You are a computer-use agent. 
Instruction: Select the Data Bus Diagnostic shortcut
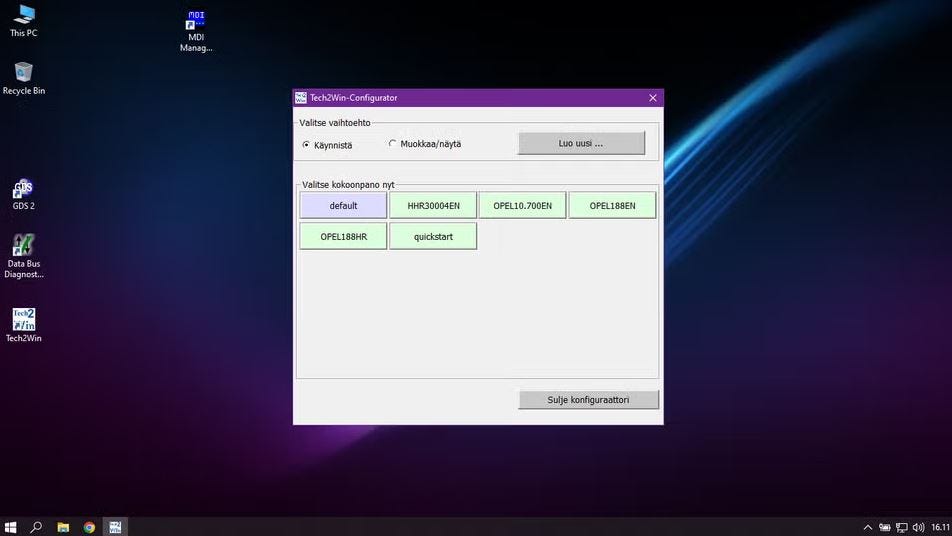[x=24, y=256]
